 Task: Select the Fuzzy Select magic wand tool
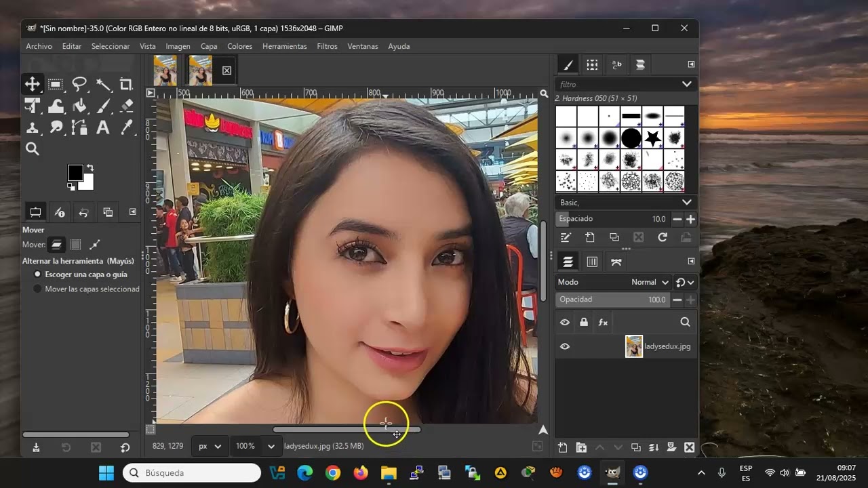point(103,84)
